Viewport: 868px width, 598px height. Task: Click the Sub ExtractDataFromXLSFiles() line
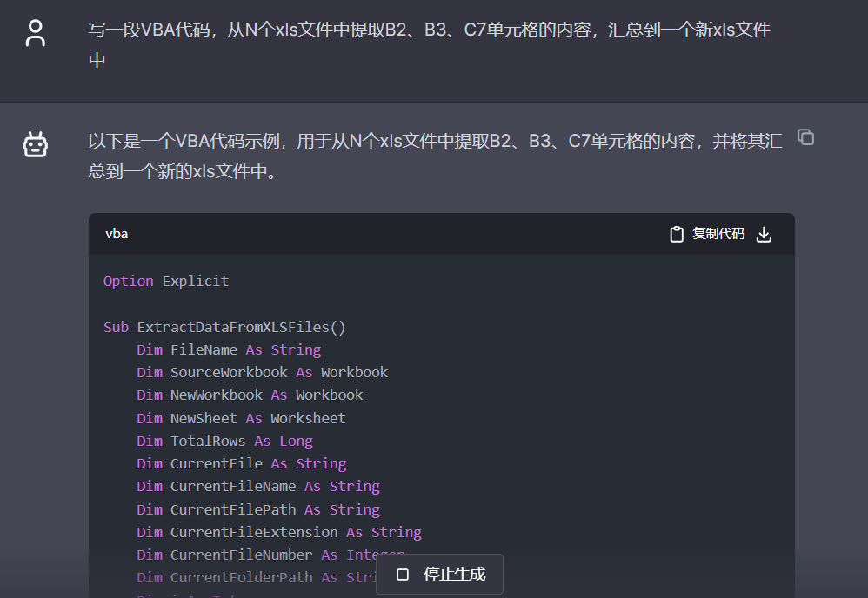click(x=224, y=327)
